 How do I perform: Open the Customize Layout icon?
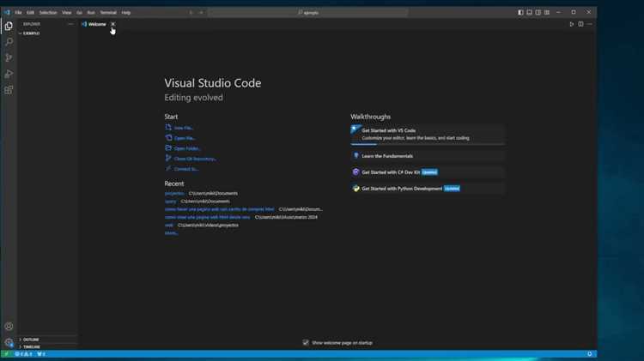[547, 12]
